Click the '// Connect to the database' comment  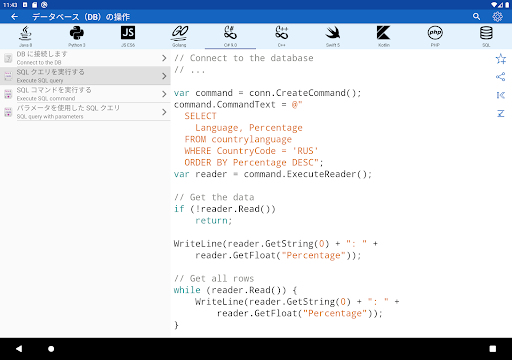coord(244,58)
